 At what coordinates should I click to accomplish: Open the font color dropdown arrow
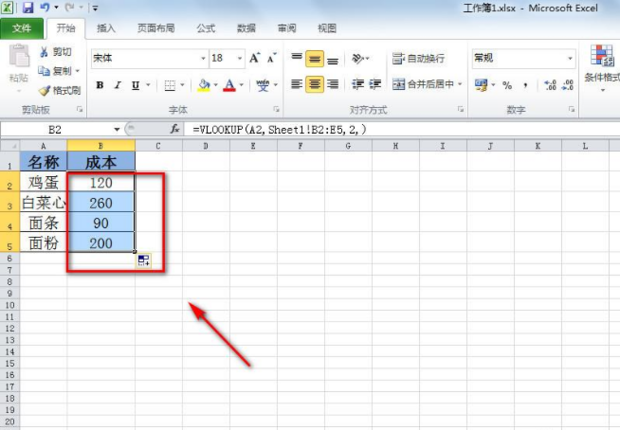pyautogui.click(x=241, y=85)
